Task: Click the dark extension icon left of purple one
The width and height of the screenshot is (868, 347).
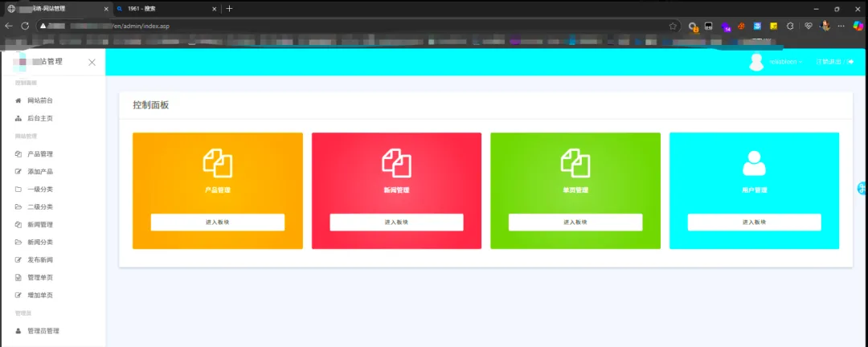Action: point(709,26)
